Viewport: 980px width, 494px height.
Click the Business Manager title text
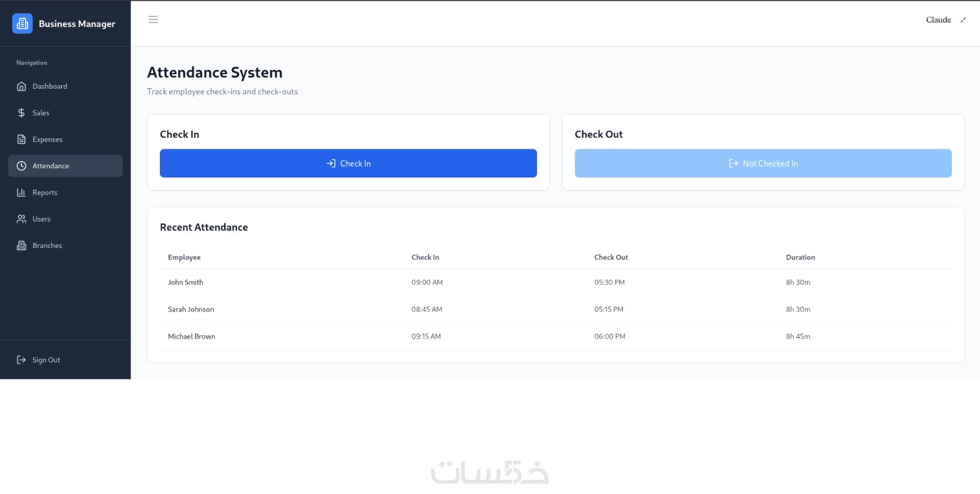pyautogui.click(x=77, y=24)
